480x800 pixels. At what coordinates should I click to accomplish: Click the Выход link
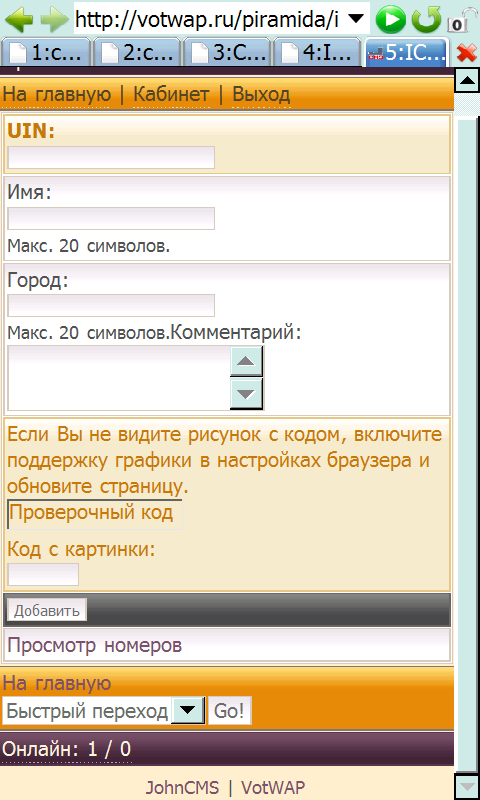tap(261, 94)
